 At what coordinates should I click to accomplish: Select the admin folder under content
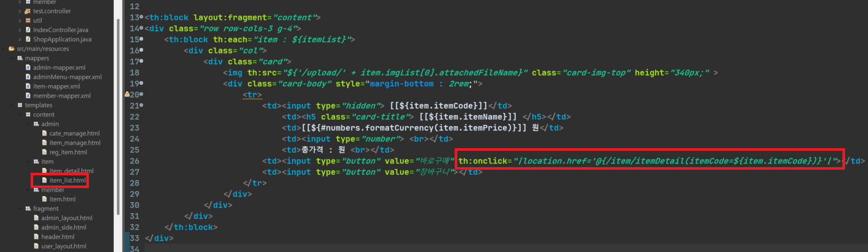click(x=50, y=124)
